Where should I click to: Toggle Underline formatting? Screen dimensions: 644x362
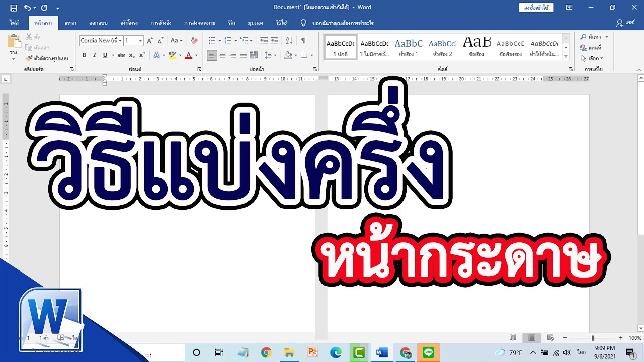click(x=105, y=55)
